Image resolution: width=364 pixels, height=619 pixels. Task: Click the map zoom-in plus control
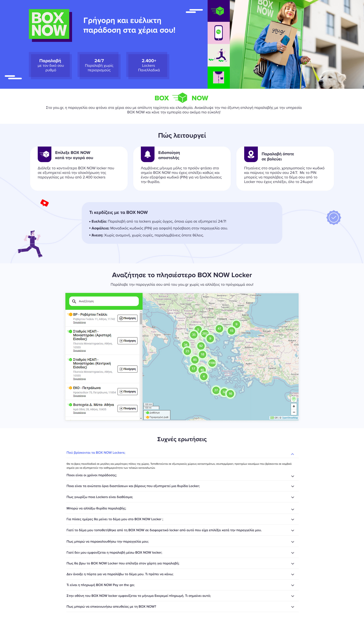click(294, 406)
